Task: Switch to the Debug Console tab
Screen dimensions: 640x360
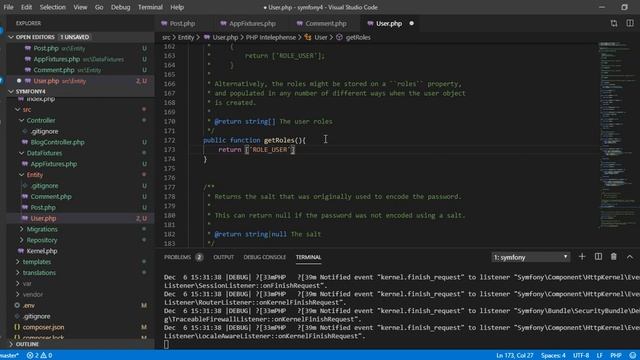Action: pyautogui.click(x=264, y=257)
